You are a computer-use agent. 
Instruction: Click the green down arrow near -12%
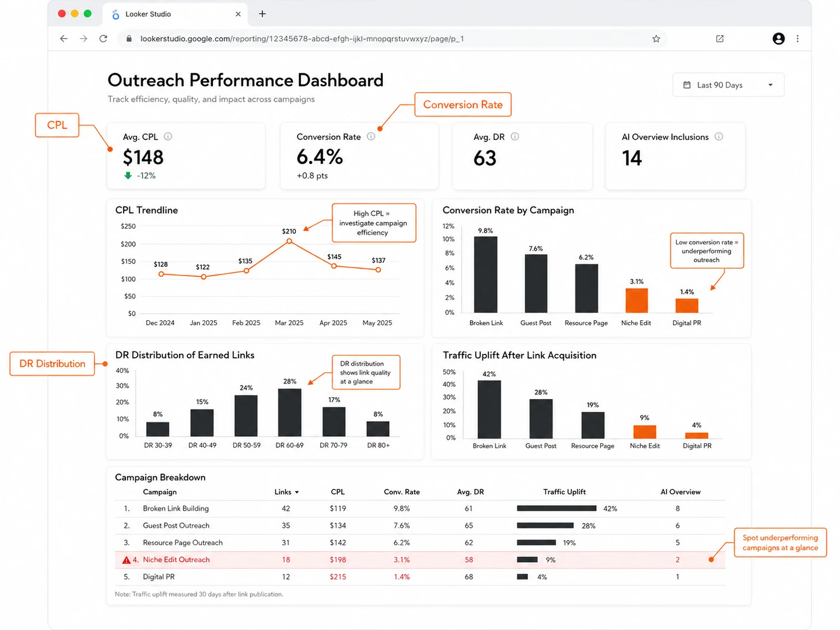point(128,175)
